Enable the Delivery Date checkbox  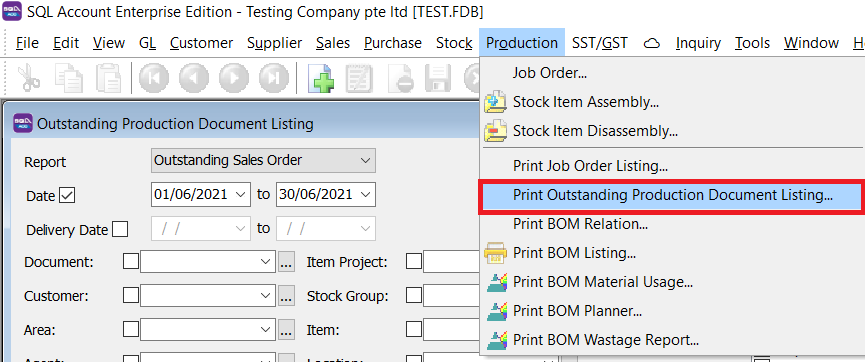click(x=120, y=229)
